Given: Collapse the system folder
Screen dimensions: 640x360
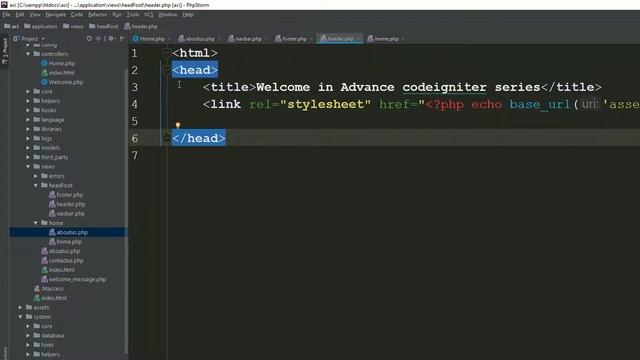Looking at the screenshot, I should (x=20, y=317).
